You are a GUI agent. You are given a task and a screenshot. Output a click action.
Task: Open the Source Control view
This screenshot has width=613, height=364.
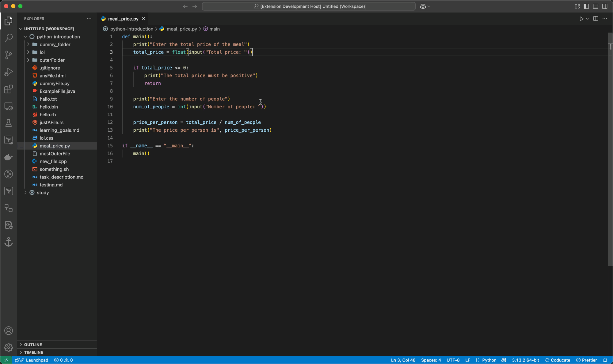point(9,55)
